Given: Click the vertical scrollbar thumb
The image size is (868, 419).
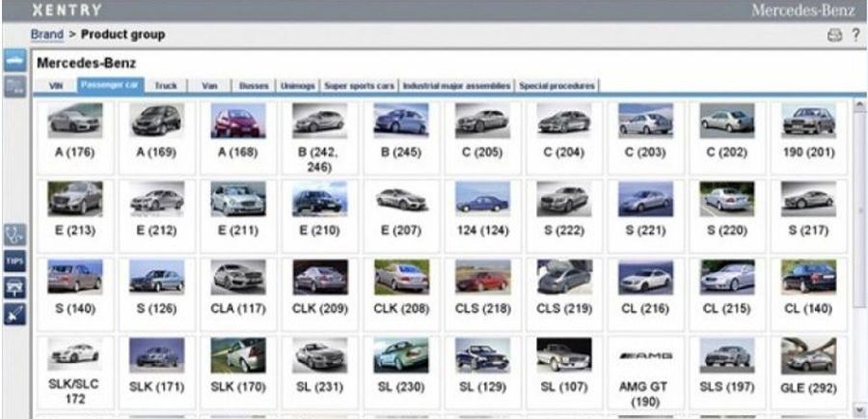Looking at the screenshot, I should [859, 209].
